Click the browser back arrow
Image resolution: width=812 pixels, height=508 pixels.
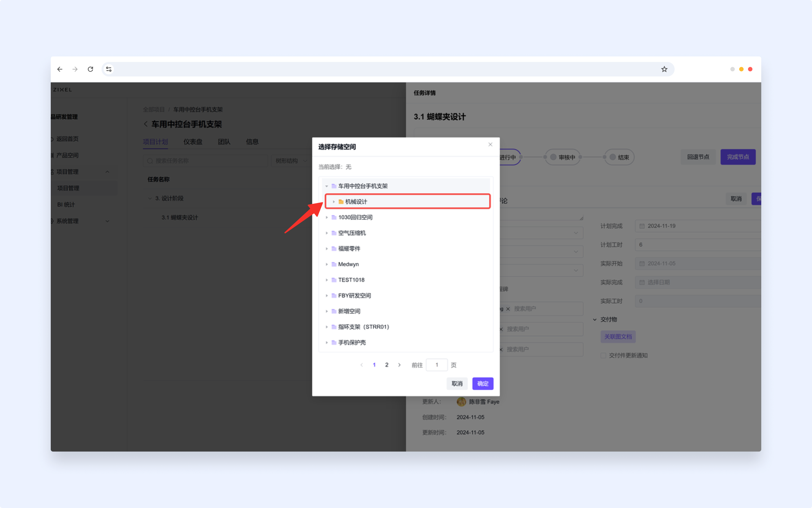click(x=60, y=69)
